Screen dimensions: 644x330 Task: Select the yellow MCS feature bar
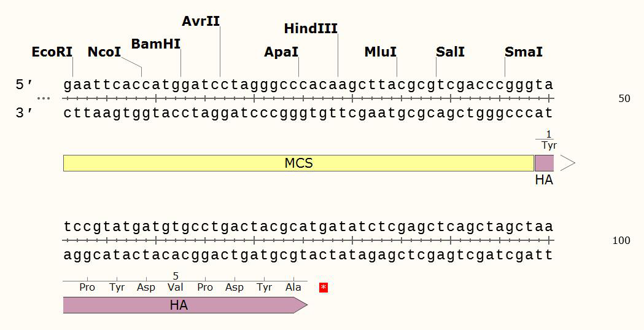click(298, 163)
